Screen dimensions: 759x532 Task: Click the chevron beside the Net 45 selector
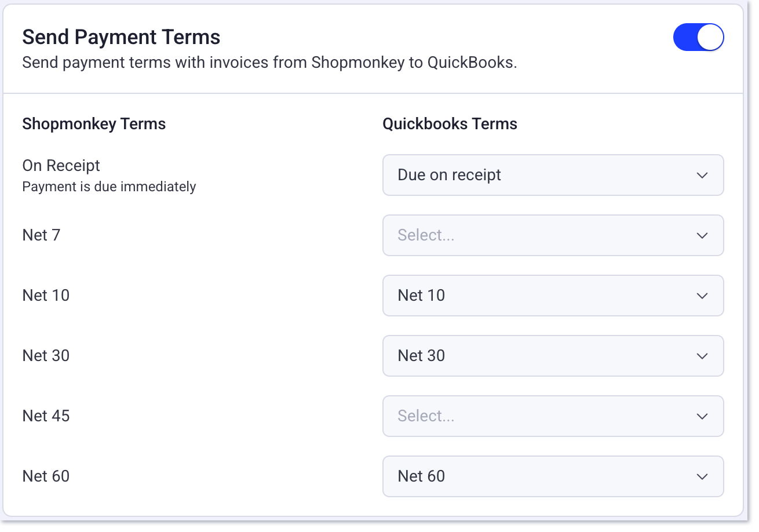tap(702, 416)
